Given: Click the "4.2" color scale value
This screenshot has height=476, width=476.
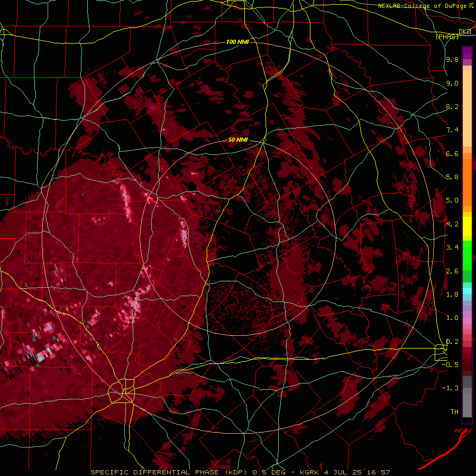Looking at the screenshot, I should [452, 224].
